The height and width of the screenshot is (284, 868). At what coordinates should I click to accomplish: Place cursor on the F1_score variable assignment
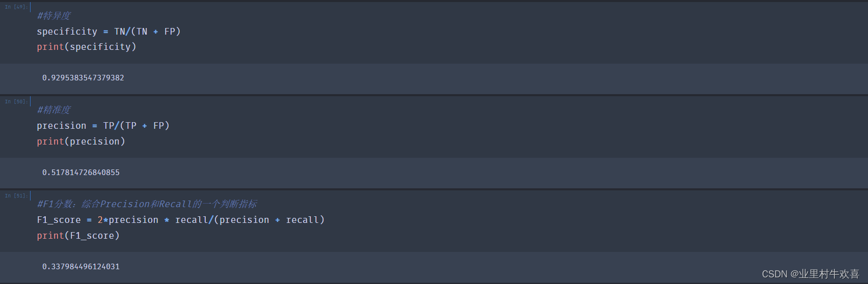click(59, 220)
